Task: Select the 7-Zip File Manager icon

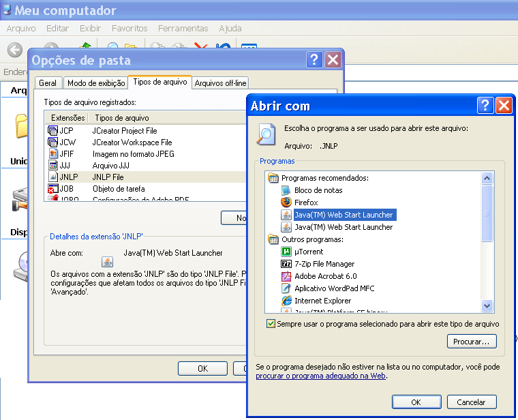Action: coord(286,264)
